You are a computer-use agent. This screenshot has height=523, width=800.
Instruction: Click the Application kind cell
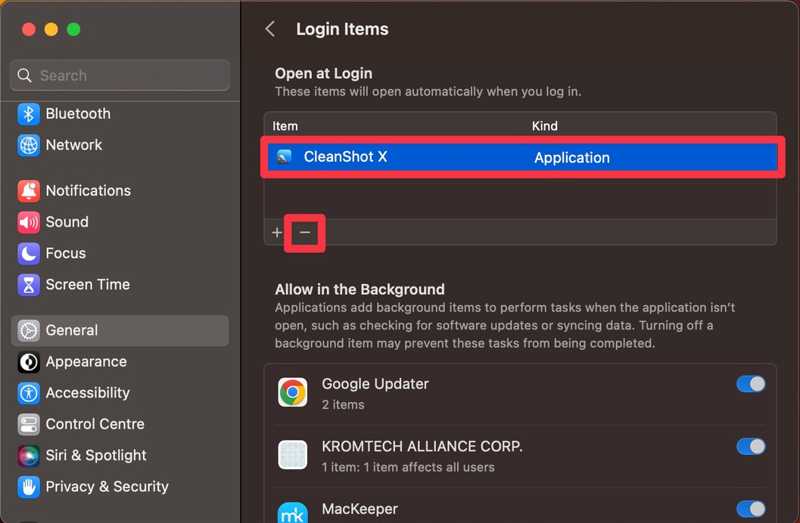(572, 158)
